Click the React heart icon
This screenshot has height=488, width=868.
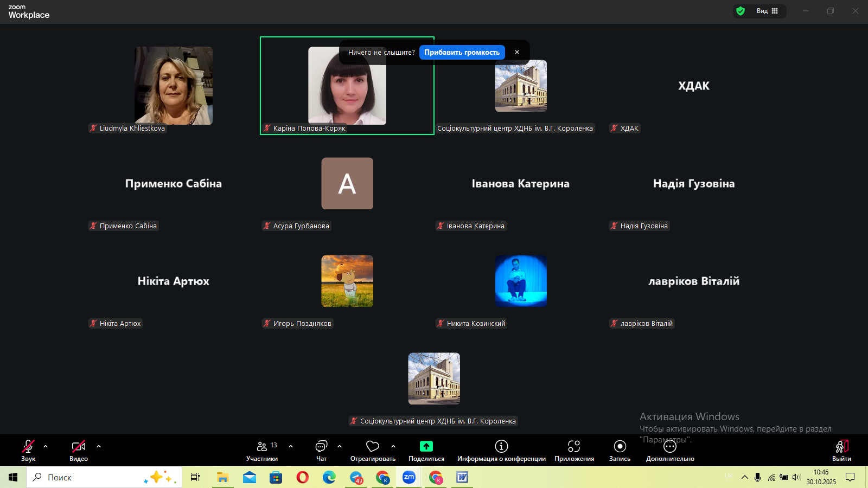tap(373, 447)
